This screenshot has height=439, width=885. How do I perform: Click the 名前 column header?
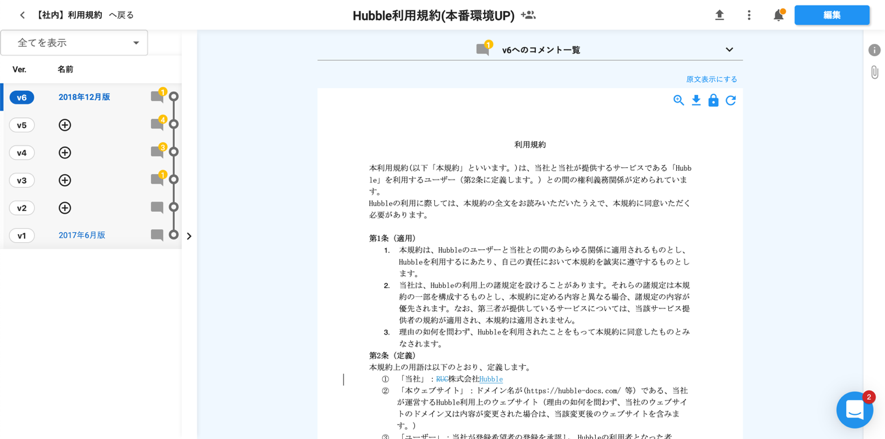[65, 69]
